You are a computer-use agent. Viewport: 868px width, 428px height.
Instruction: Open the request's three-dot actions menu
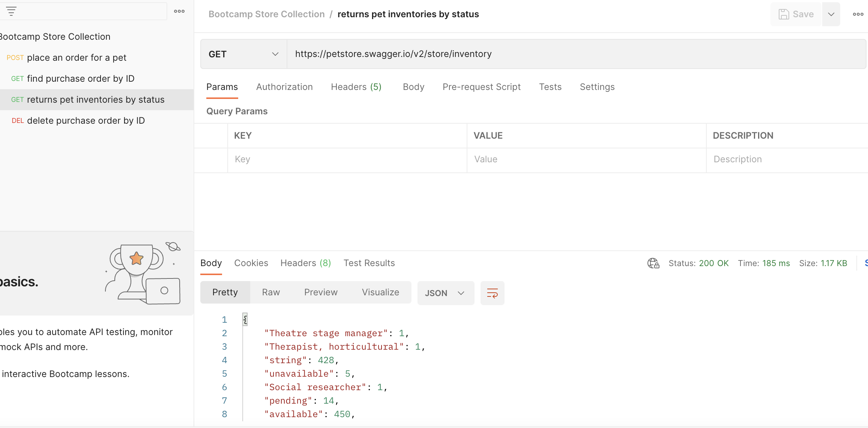(857, 14)
